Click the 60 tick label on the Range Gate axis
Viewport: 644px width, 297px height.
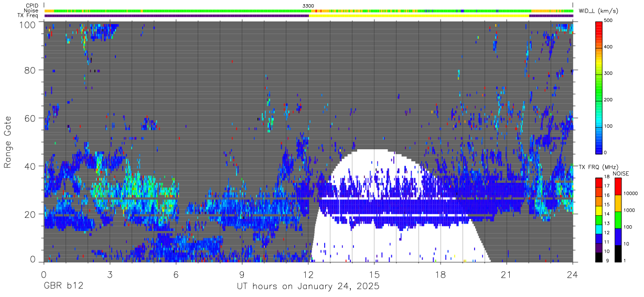point(30,118)
